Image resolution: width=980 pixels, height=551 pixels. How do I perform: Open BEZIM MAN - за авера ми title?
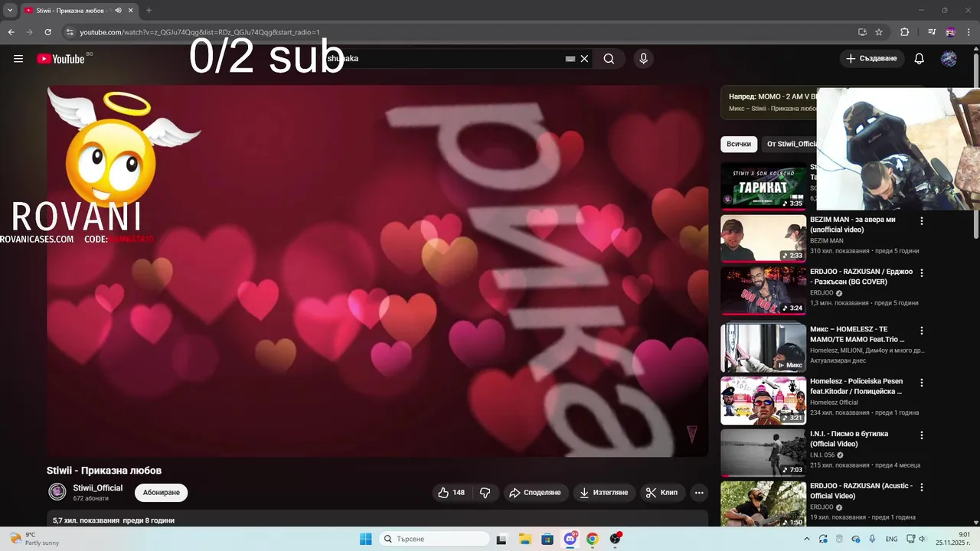tap(853, 224)
